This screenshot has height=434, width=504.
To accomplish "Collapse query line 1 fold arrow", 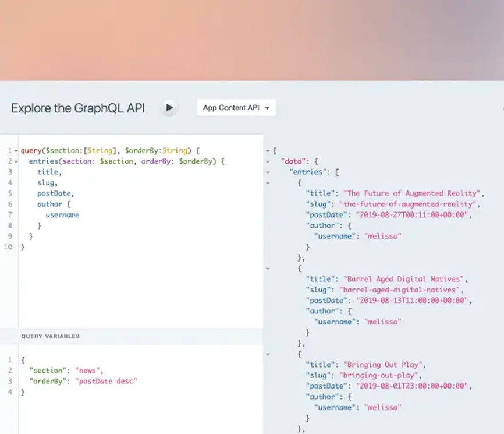I will click(16, 151).
